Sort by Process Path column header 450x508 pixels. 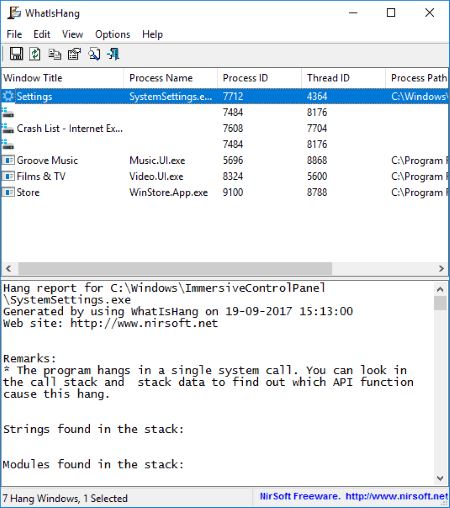[x=417, y=78]
